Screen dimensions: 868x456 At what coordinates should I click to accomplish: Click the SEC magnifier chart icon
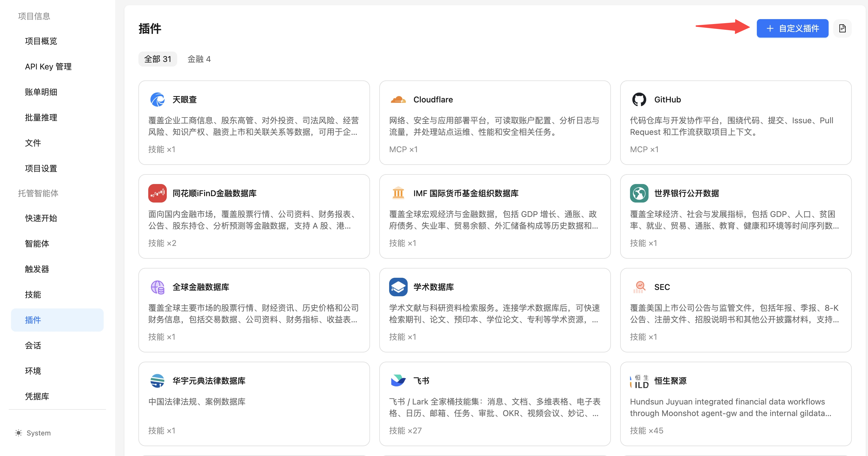pyautogui.click(x=639, y=287)
